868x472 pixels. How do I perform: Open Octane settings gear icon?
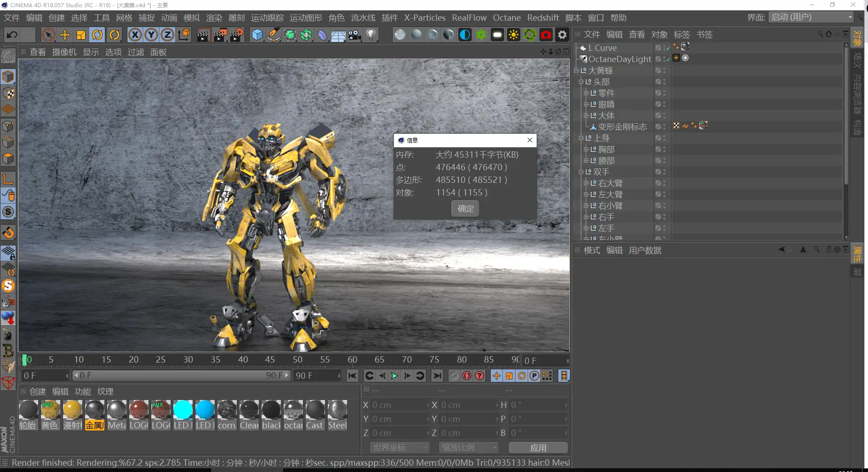562,35
